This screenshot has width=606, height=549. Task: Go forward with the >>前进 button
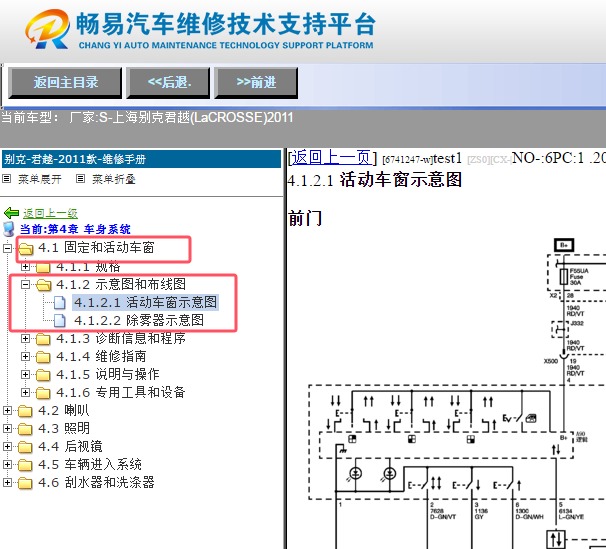tap(256, 82)
